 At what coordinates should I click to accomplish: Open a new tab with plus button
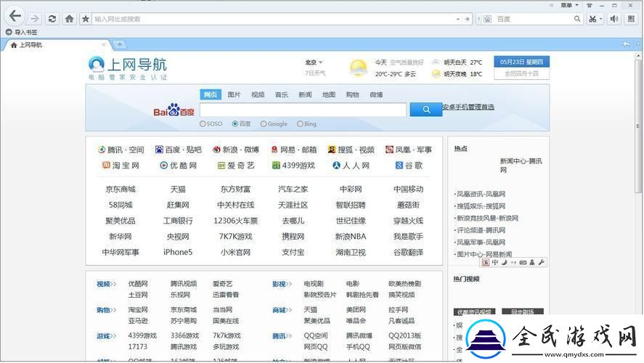pyautogui.click(x=120, y=44)
